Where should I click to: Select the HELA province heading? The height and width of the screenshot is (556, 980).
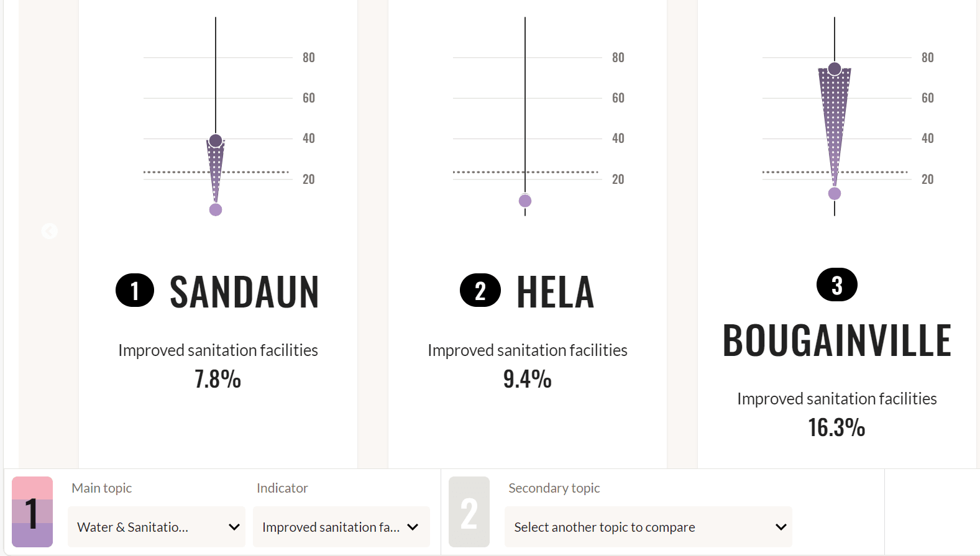[x=555, y=292]
